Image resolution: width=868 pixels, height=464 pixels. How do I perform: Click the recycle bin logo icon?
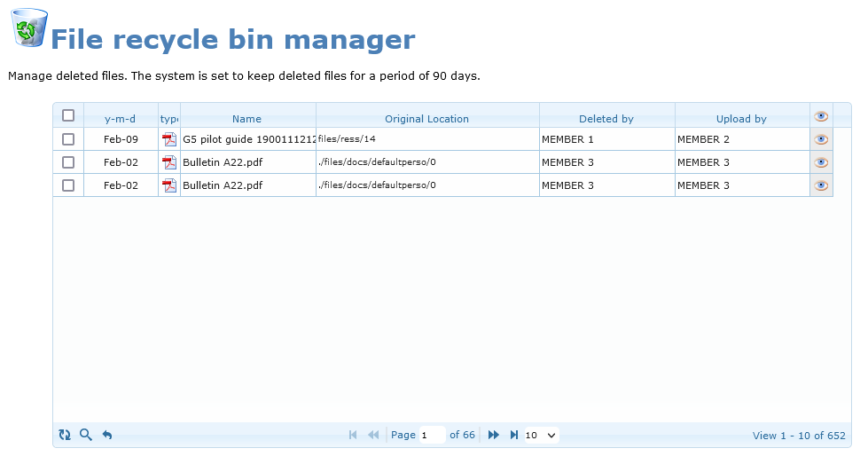(x=29, y=27)
